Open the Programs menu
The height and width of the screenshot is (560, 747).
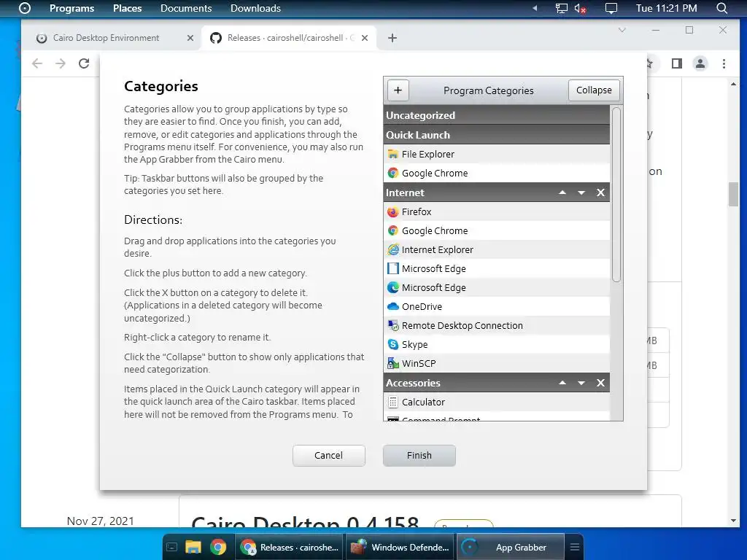[72, 8]
